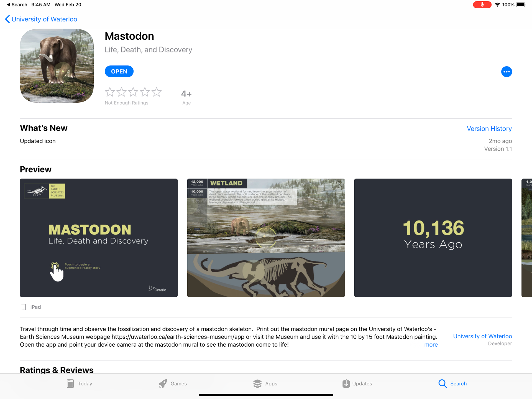The image size is (532, 399).
Task: Tap the home indicator bar
Action: tap(266, 395)
